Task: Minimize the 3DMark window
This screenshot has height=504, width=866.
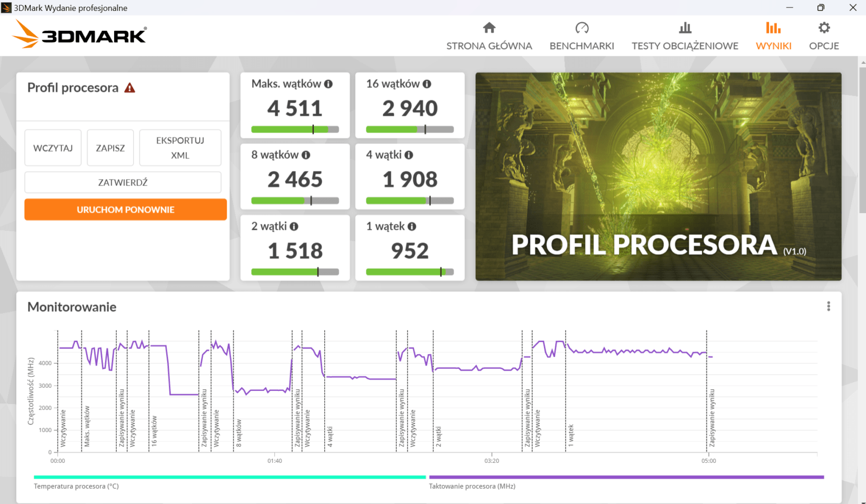Action: (789, 8)
